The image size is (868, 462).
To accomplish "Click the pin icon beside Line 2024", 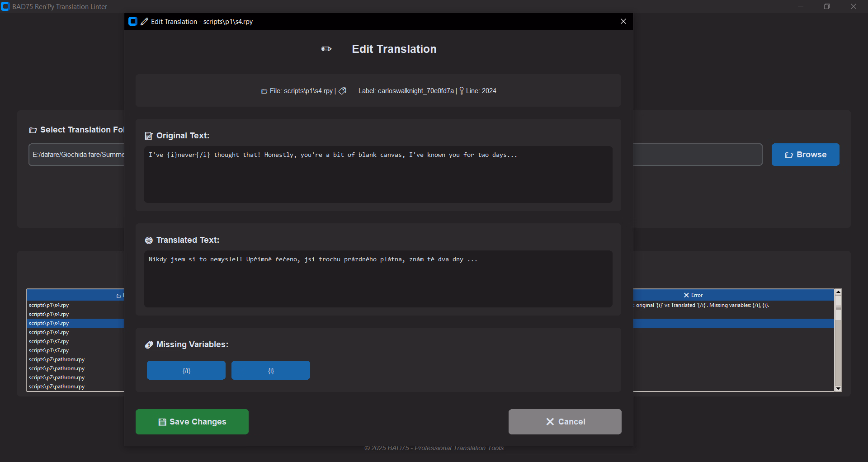I will tap(461, 91).
